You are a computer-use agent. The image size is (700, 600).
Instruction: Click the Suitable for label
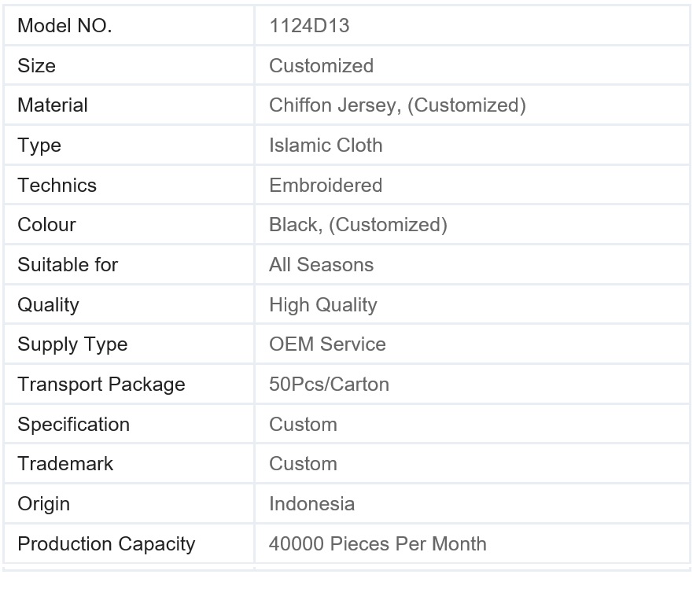coord(68,265)
